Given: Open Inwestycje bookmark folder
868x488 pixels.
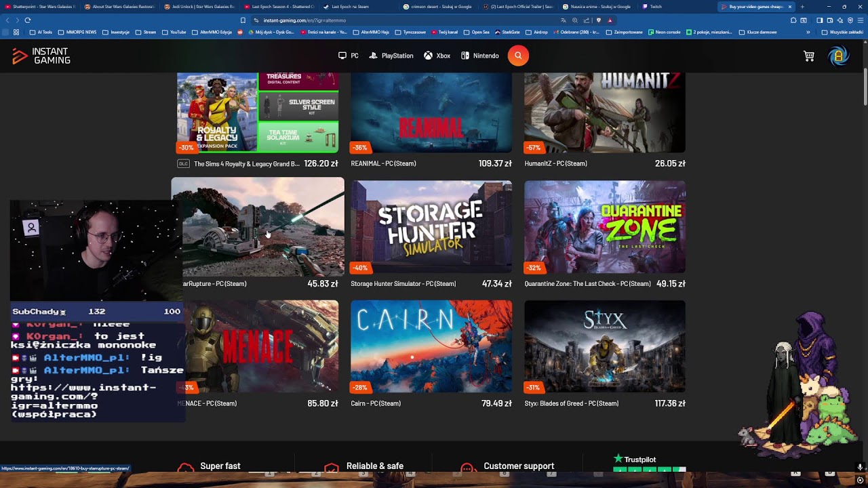Looking at the screenshot, I should [116, 32].
